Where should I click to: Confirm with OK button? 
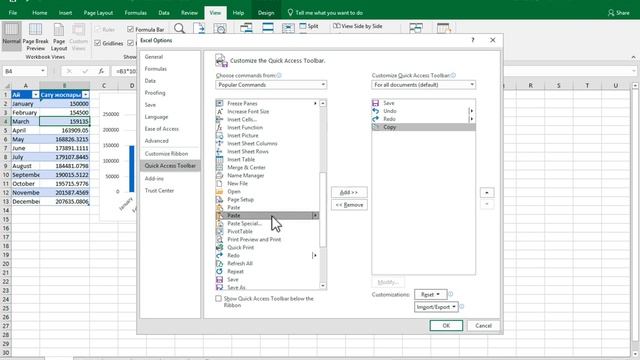[x=446, y=326]
